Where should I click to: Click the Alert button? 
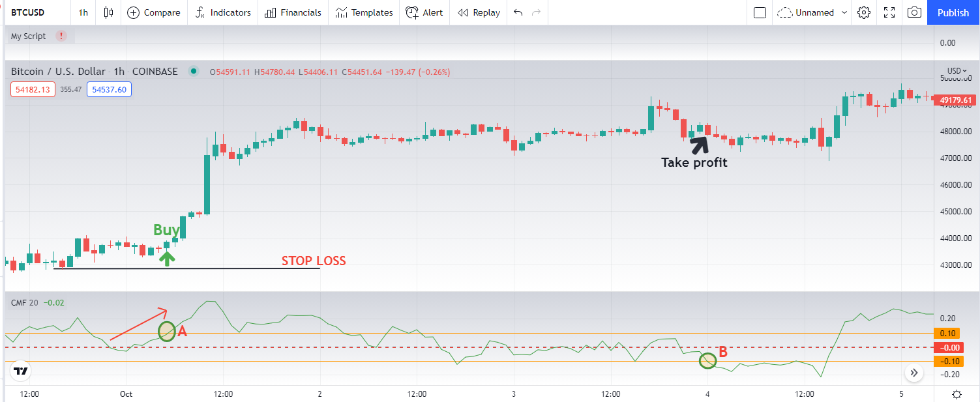coord(424,12)
